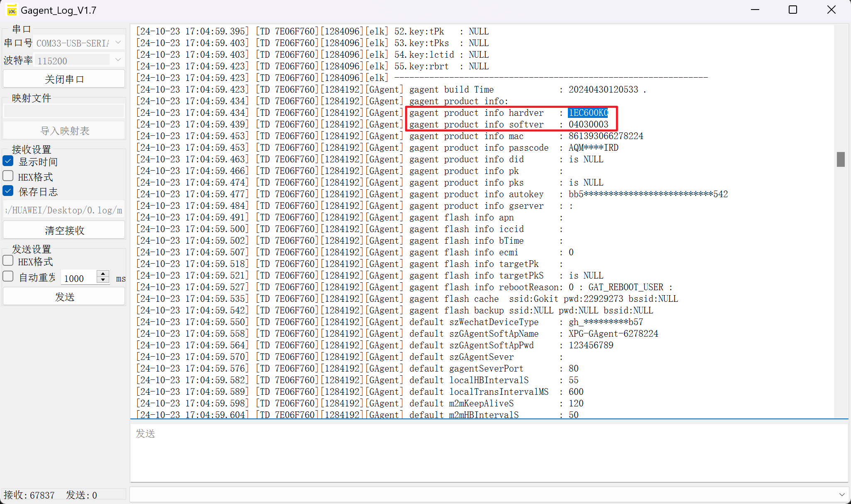Open the bottom history dropdown arrow
Screen dimensions: 851x504
click(841, 494)
